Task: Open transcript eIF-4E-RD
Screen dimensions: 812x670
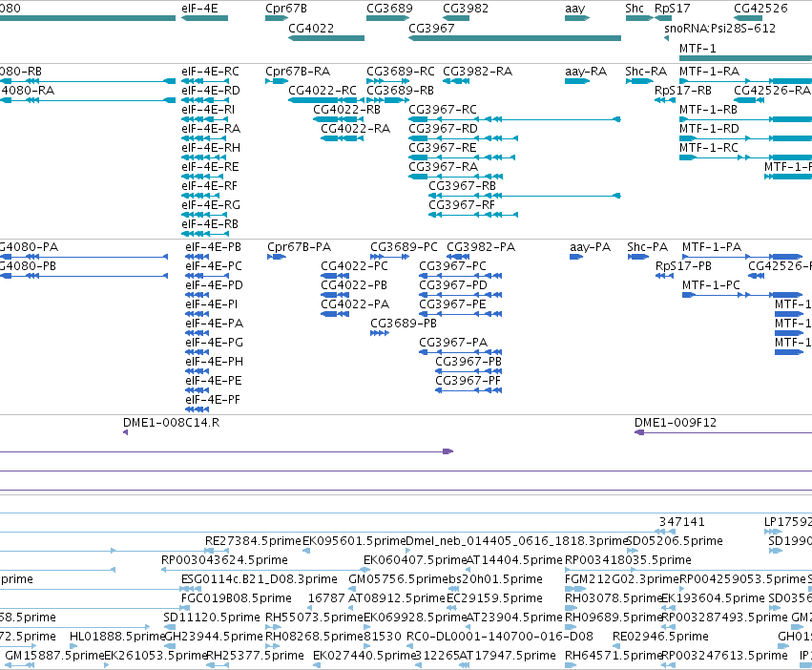Action: (211, 91)
